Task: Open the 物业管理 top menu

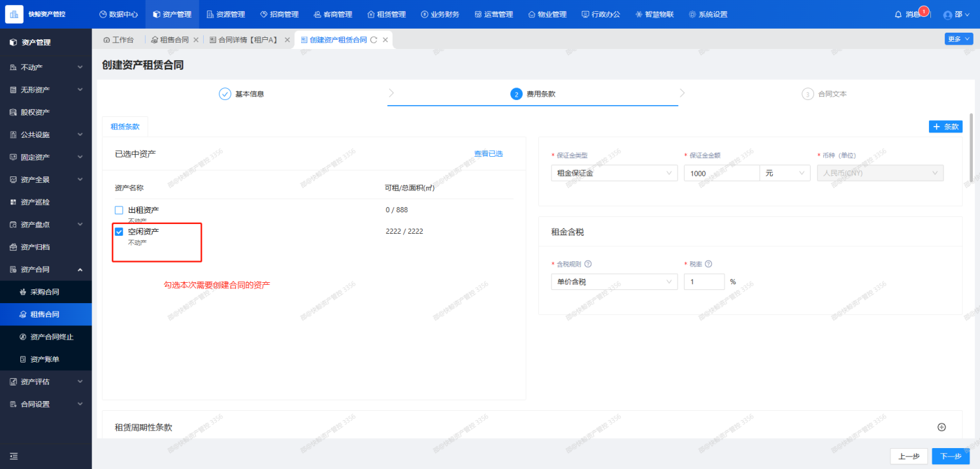Action: coord(547,14)
